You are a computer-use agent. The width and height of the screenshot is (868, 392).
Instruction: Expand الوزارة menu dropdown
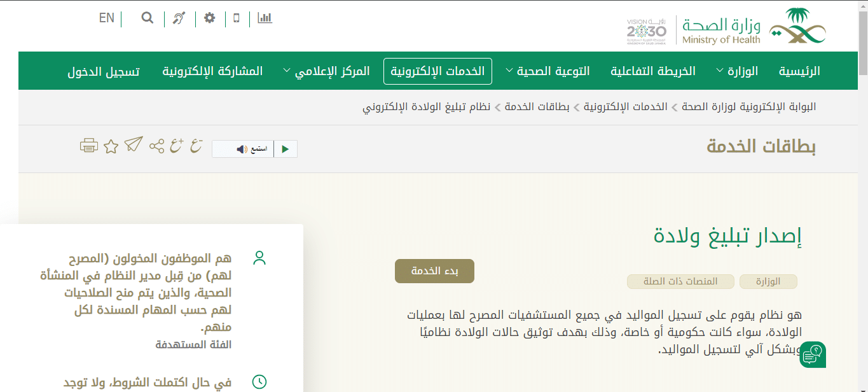(x=737, y=71)
